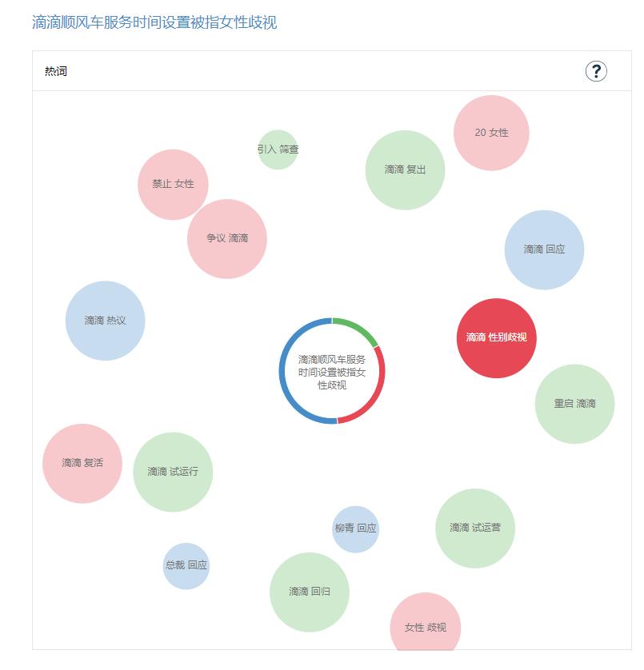This screenshot has width=644, height=670.
Task: Click the 引入 筛查 small bubble
Action: tap(278, 150)
